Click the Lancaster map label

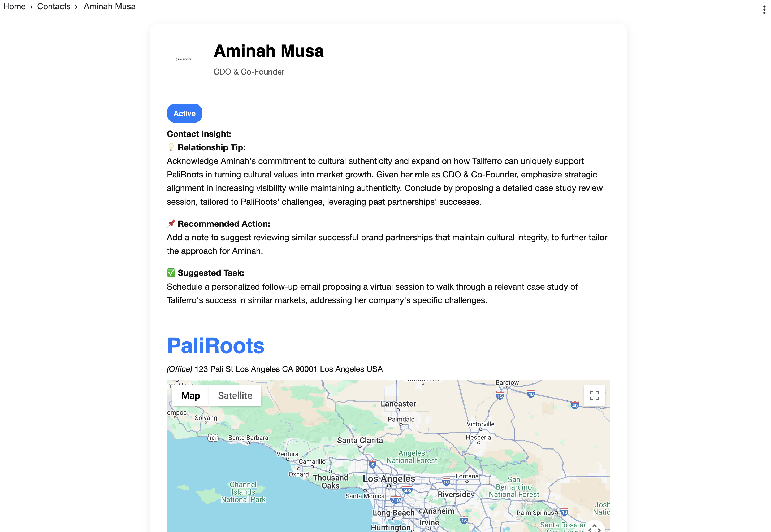click(398, 404)
